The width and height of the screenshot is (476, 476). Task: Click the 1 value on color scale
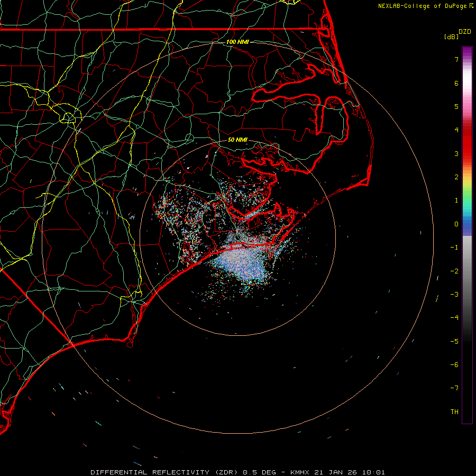[x=456, y=200]
